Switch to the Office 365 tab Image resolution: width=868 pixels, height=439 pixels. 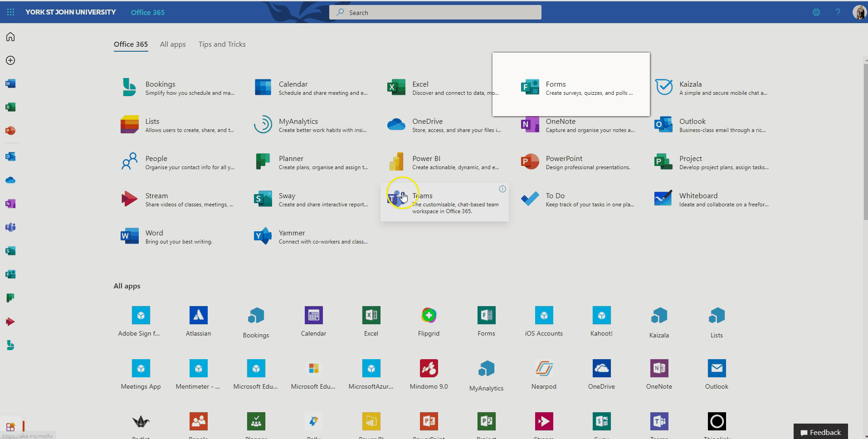[x=131, y=44]
